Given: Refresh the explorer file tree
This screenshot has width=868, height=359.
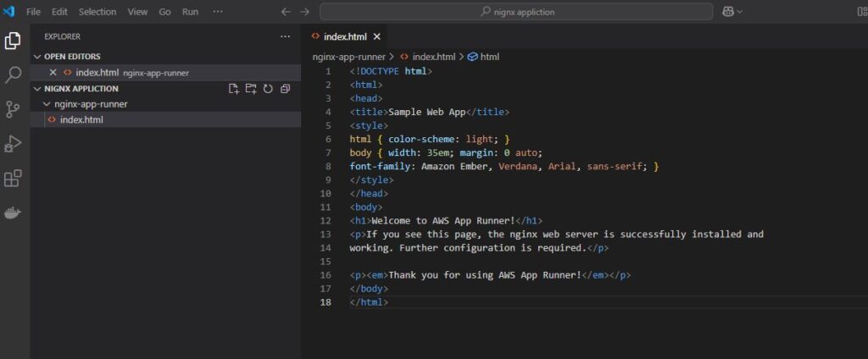Looking at the screenshot, I should click(268, 89).
